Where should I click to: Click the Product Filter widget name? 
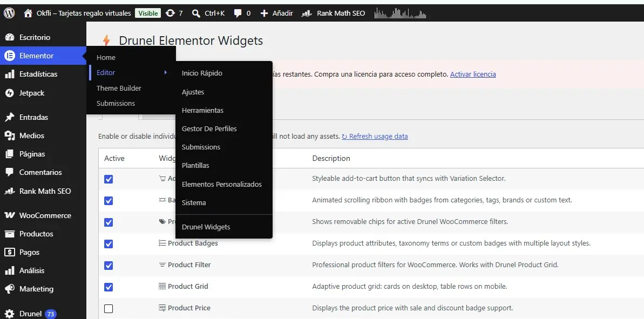(x=189, y=265)
